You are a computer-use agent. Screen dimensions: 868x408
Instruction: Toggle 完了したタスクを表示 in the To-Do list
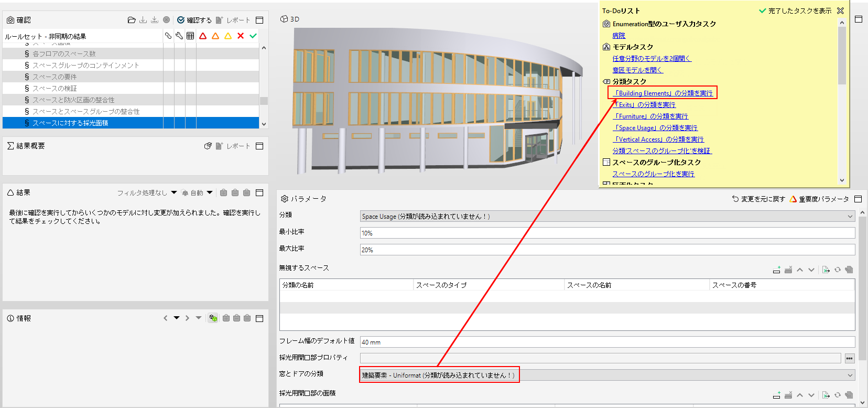pos(795,10)
